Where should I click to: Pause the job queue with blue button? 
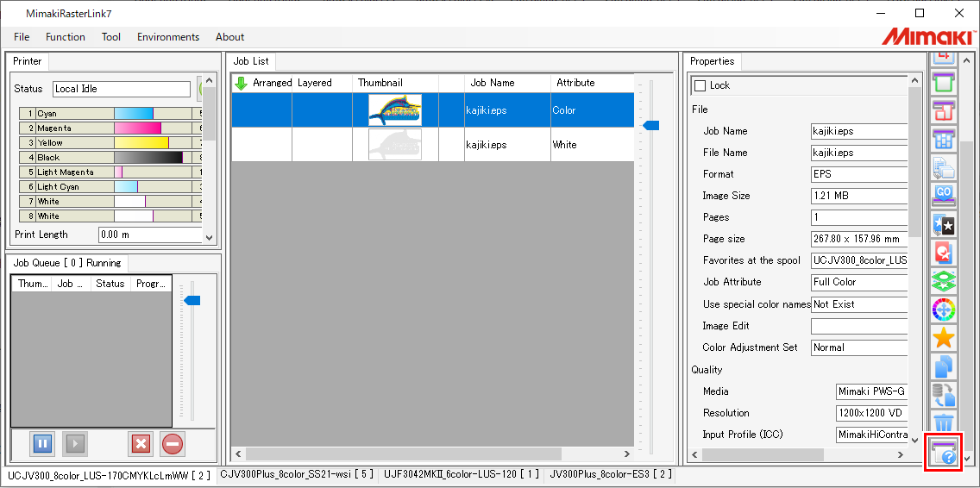pos(42,444)
